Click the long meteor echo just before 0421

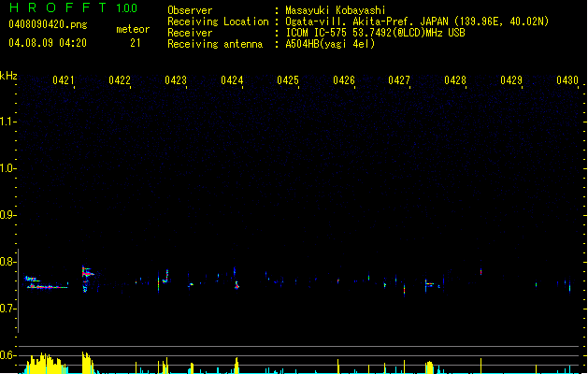click(x=47, y=283)
